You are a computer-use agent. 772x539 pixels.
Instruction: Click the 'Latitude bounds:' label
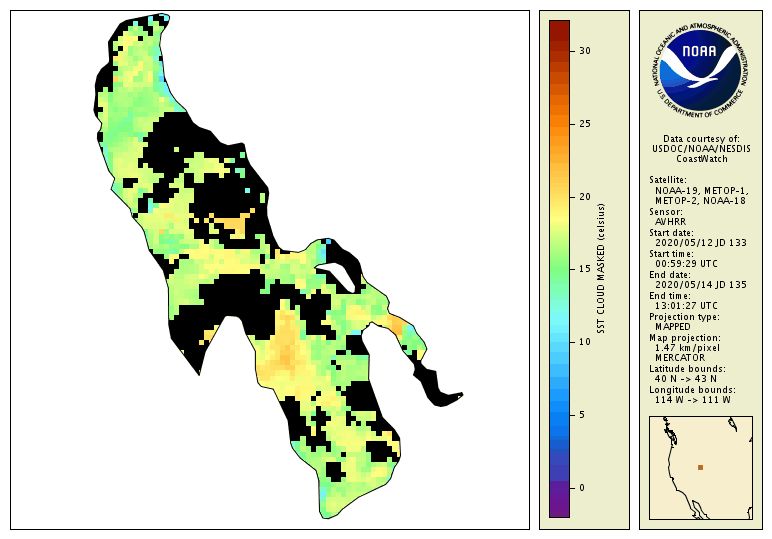tap(687, 369)
